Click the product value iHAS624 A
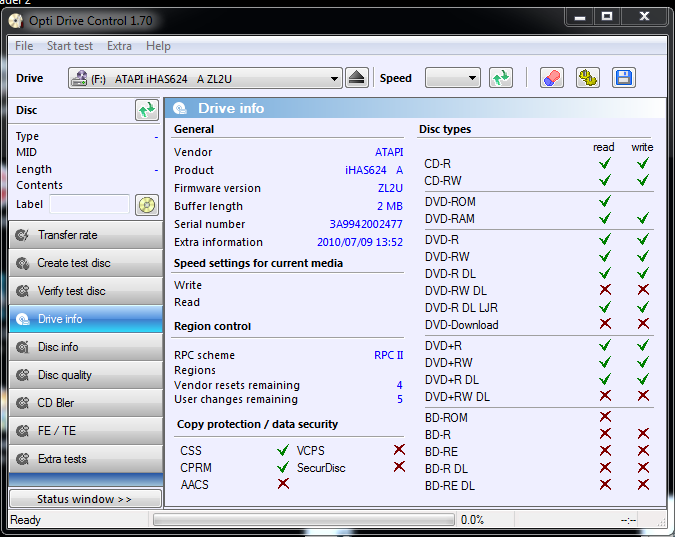 (x=374, y=170)
